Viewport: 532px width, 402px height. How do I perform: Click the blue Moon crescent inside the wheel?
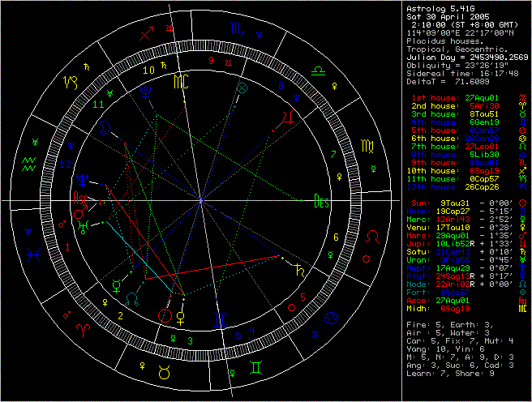(105, 126)
